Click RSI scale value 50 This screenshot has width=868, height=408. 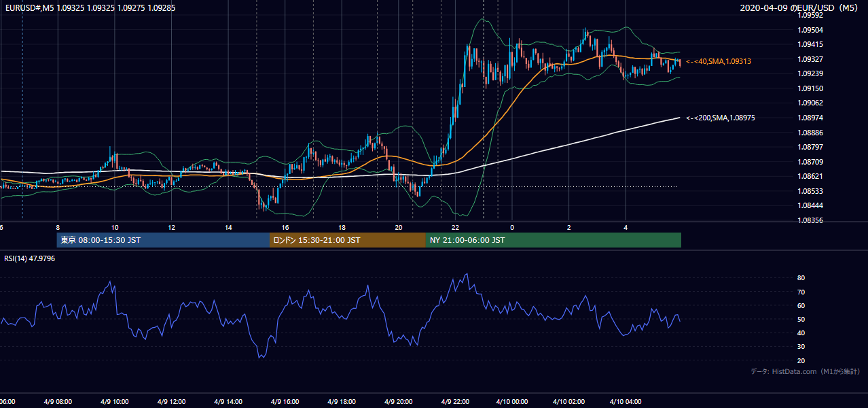801,319
